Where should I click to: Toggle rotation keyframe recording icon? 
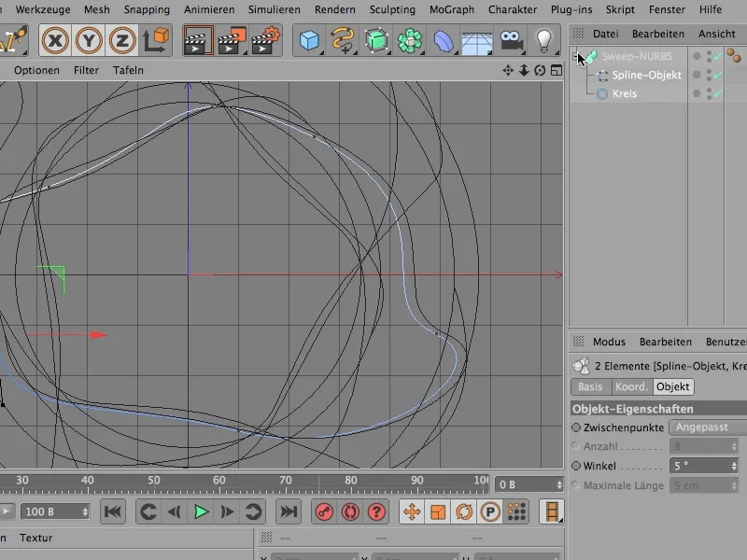tap(464, 511)
